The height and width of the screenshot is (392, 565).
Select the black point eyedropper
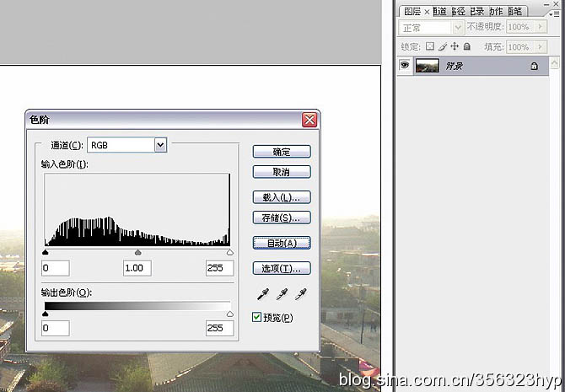click(262, 294)
